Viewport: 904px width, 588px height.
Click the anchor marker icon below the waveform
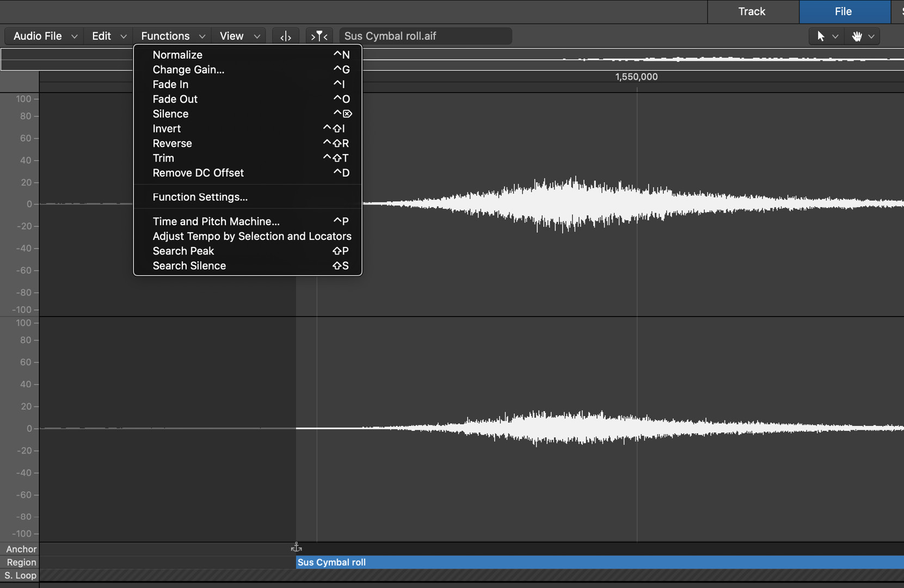click(297, 547)
